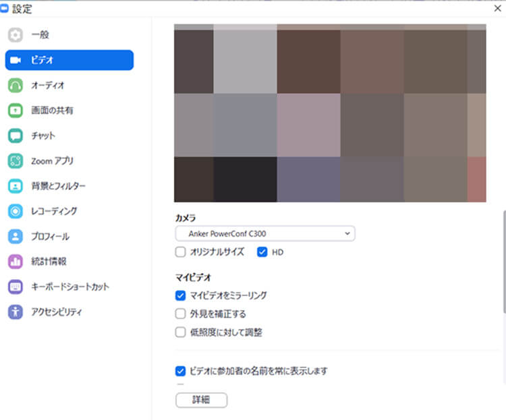Open the Profile person icon

tap(16, 237)
